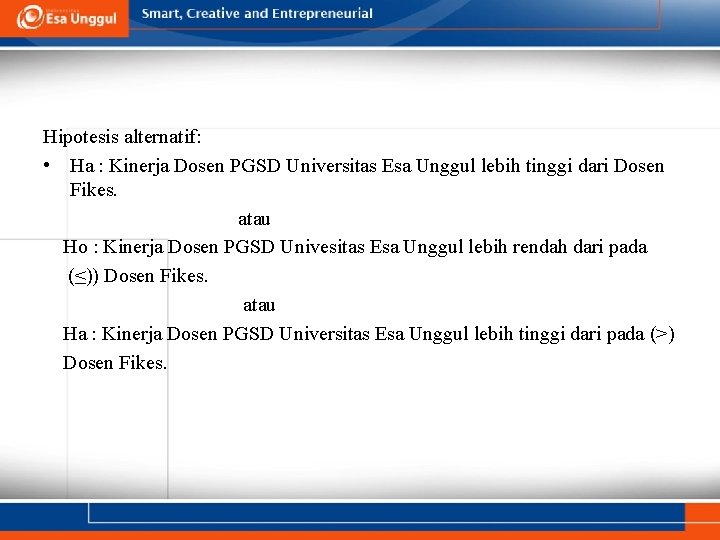Select the bulleted line ending 'lebih tinggi dari Dosen'
720x540 pixels.
tap(367, 166)
